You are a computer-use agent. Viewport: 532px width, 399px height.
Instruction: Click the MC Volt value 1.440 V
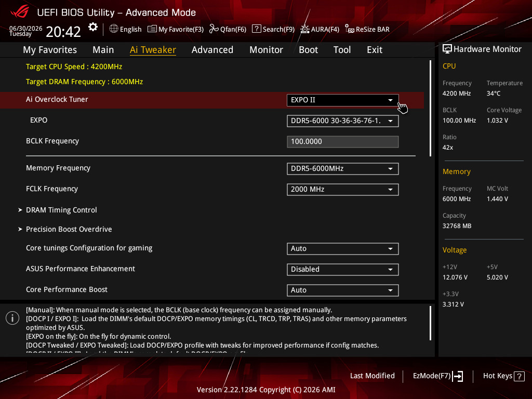point(497,199)
